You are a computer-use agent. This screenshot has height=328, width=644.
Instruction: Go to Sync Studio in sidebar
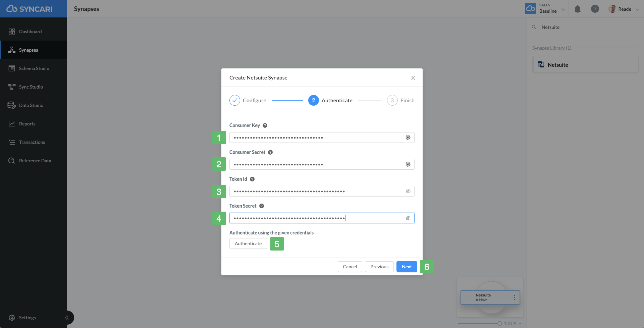(34, 87)
